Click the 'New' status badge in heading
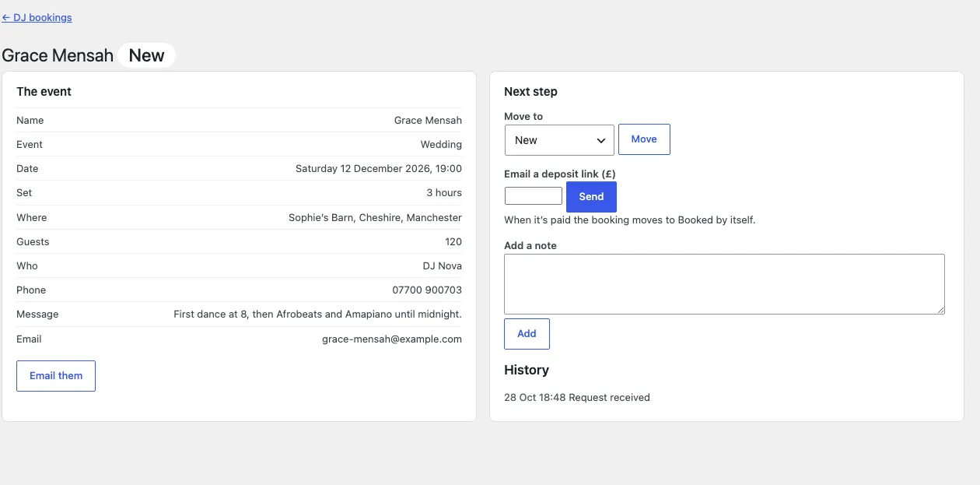The height and width of the screenshot is (485, 980). point(147,55)
